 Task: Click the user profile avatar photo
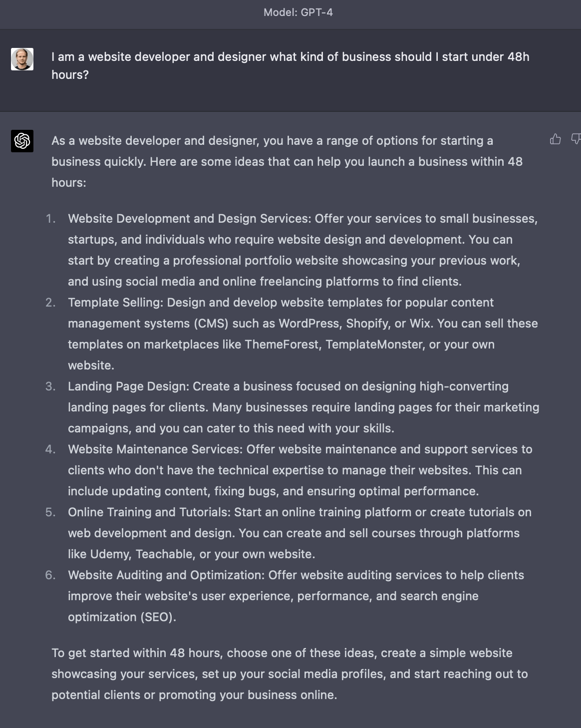[22, 59]
